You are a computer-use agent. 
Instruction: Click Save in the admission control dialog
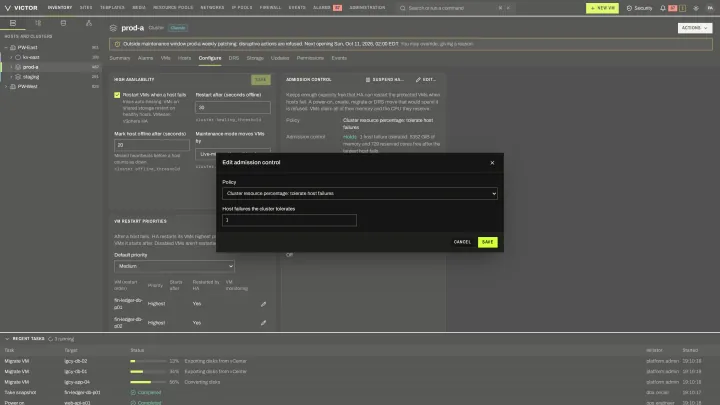click(x=487, y=242)
